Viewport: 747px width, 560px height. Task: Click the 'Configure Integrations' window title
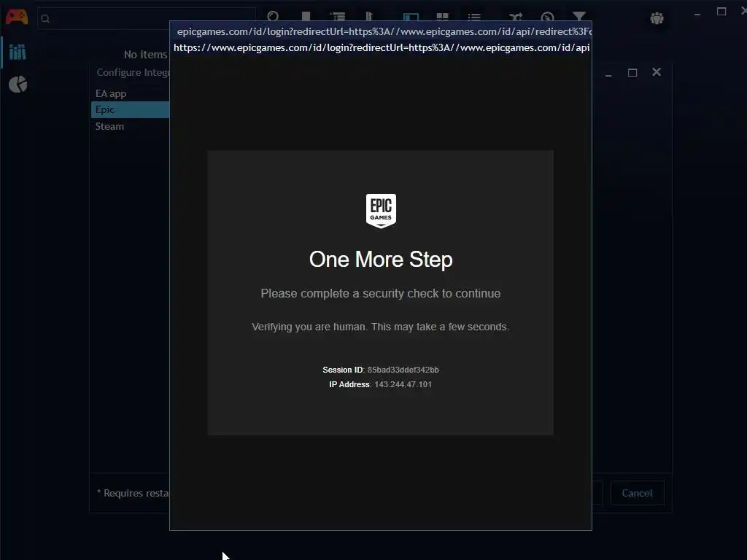(x=133, y=72)
